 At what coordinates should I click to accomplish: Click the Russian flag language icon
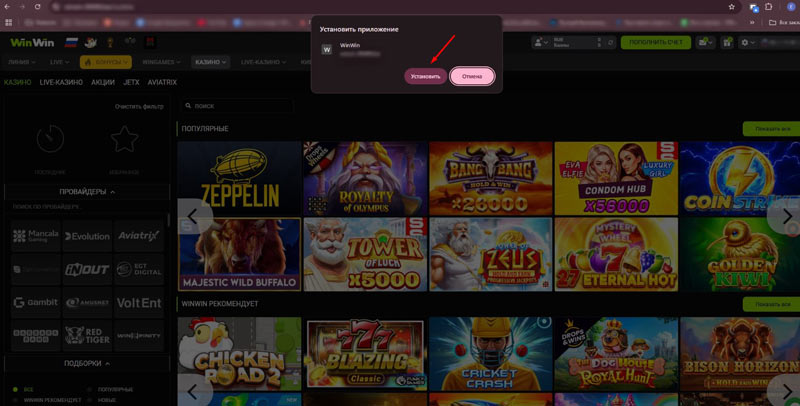tap(71, 42)
